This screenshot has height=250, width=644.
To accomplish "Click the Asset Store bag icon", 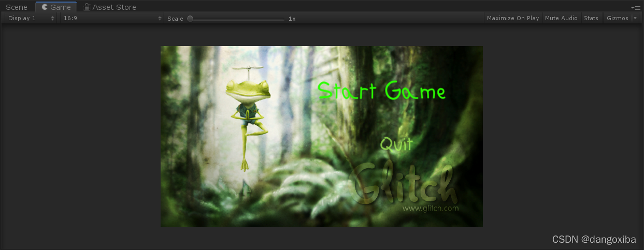I will (x=87, y=7).
